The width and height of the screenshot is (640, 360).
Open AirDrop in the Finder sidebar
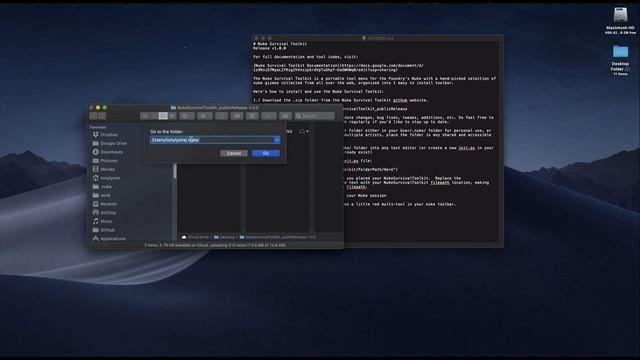104,213
